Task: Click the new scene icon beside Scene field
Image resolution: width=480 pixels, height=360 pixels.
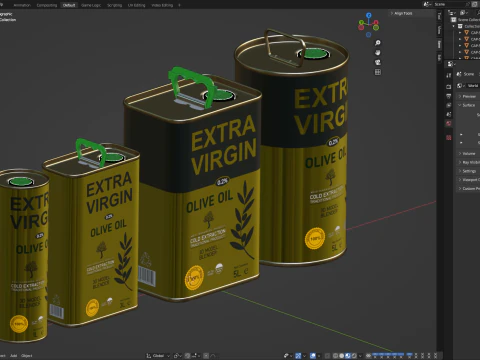Action: [474, 4]
